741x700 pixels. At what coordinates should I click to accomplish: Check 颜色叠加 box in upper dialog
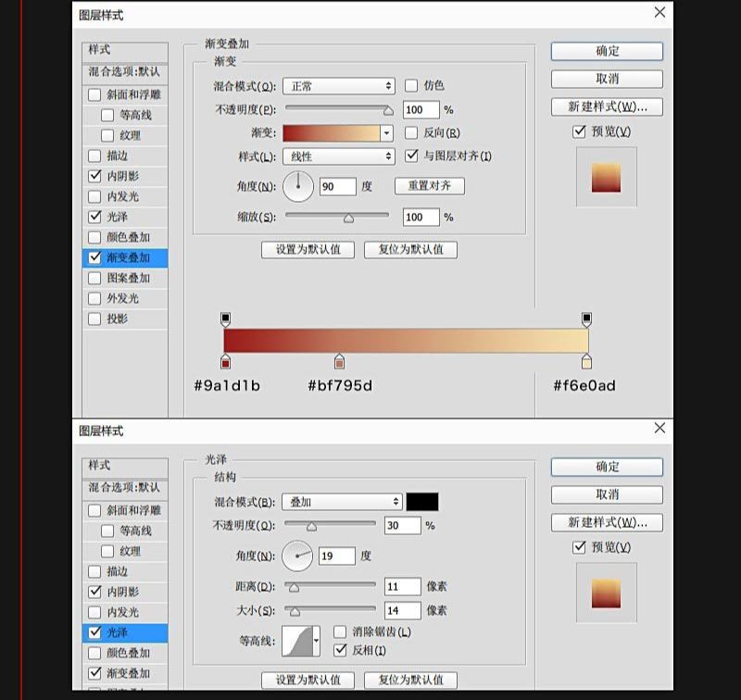tap(94, 237)
